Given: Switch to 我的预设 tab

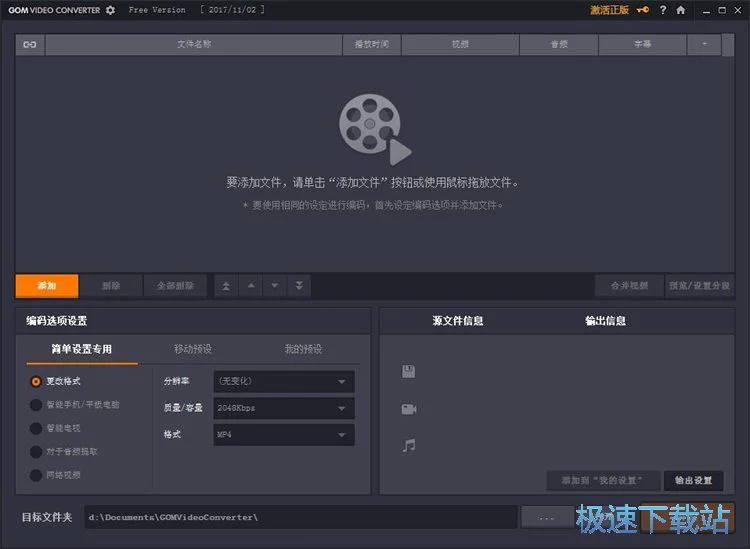Looking at the screenshot, I should pyautogui.click(x=303, y=350).
